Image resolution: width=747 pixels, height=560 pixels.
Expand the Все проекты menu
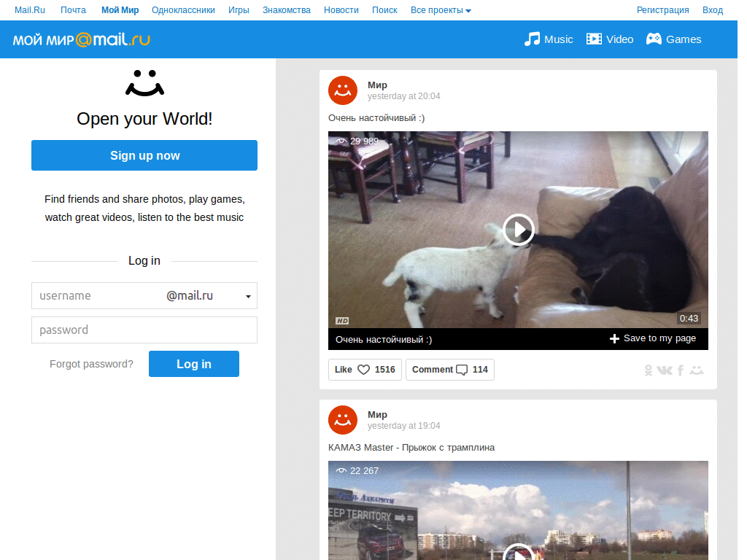click(441, 10)
